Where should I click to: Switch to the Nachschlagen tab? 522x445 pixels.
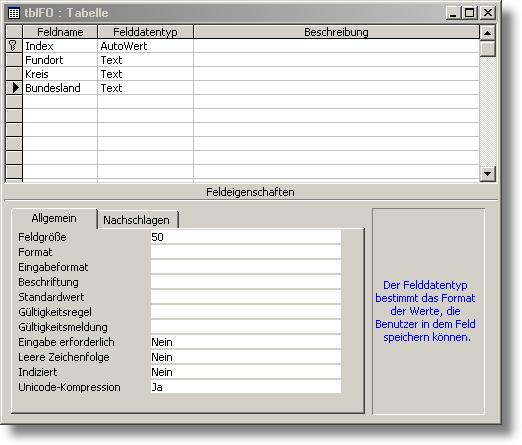click(137, 220)
